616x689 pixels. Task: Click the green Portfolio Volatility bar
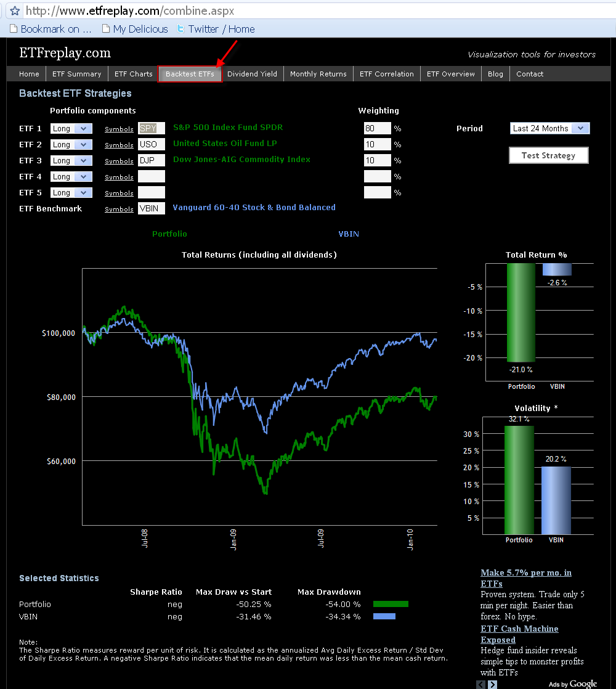pyautogui.click(x=519, y=480)
